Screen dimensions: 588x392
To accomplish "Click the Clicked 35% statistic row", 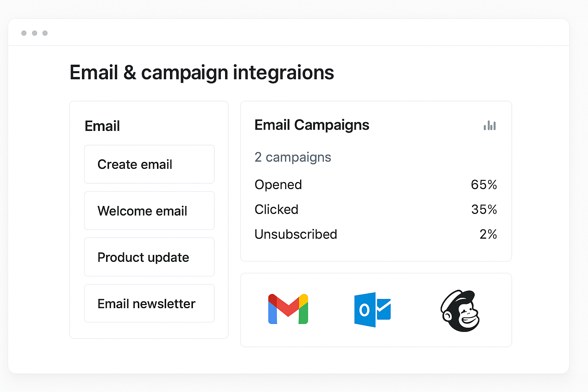I will tap(375, 209).
